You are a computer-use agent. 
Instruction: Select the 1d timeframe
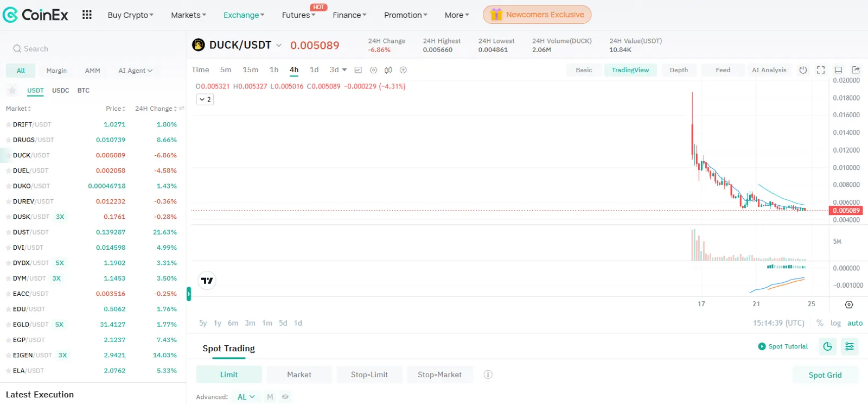tap(314, 69)
